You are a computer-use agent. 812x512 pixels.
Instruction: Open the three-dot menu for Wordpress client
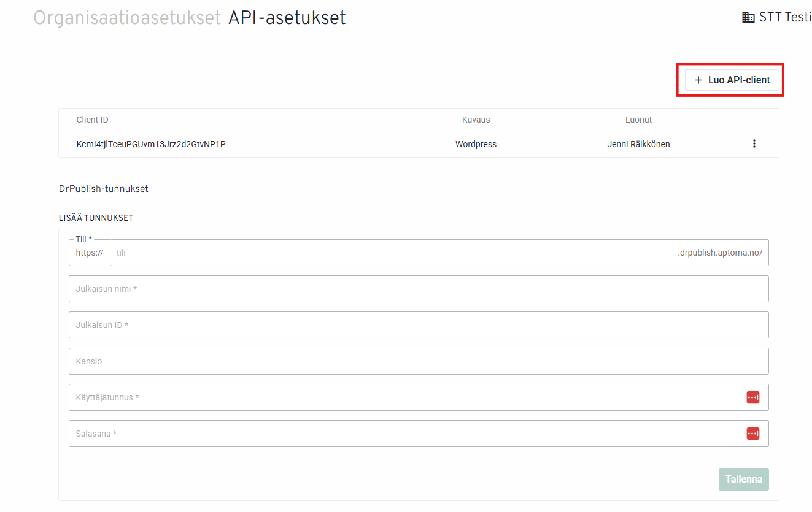(x=754, y=144)
